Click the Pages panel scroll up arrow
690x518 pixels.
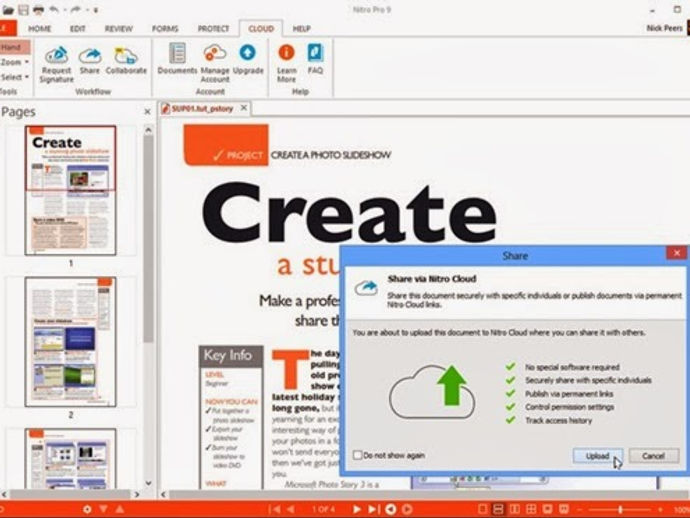pos(148,130)
